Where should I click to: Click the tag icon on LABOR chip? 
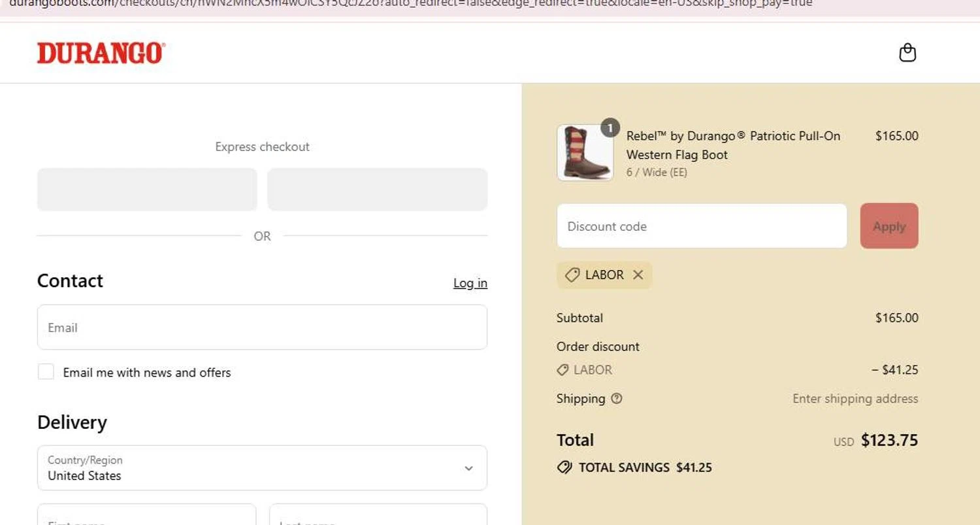click(x=572, y=275)
